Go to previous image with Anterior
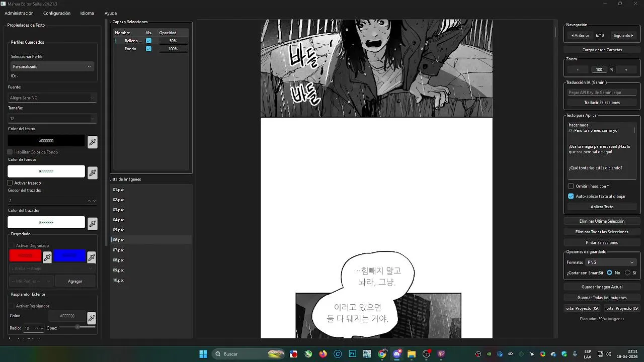644x362 pixels. [x=580, y=36]
